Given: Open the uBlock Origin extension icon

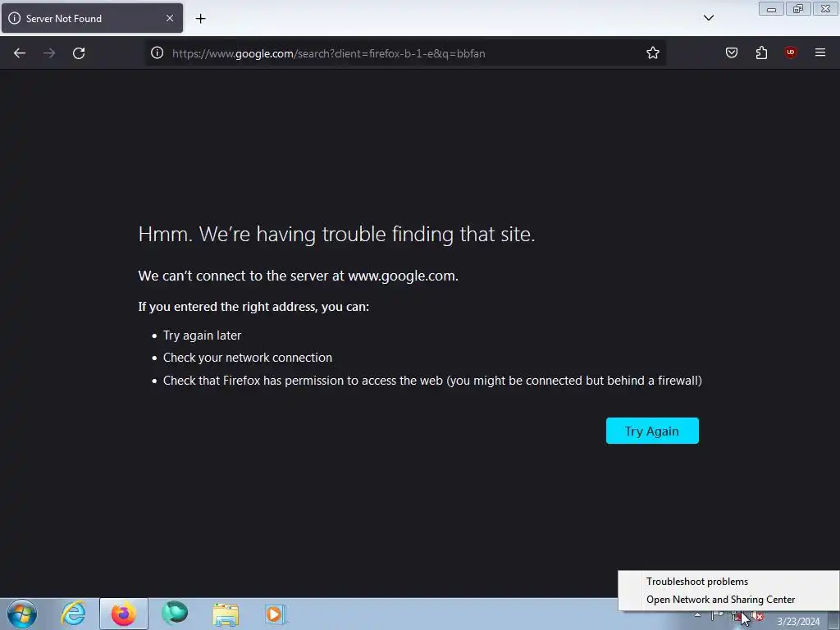Looking at the screenshot, I should 790,52.
